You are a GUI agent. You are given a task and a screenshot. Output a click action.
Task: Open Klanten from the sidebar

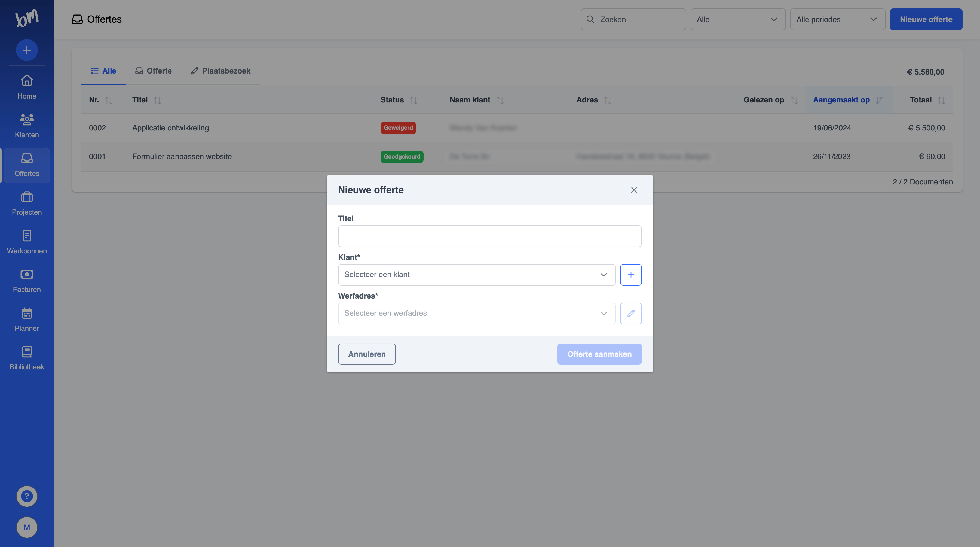[27, 126]
